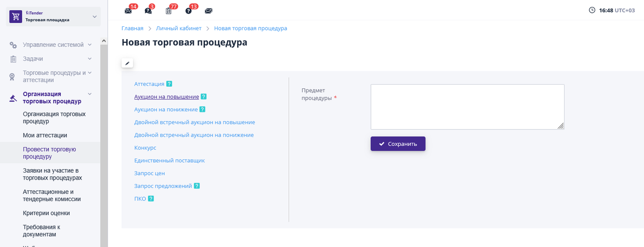Open Критерии оценки in the sidebar
The height and width of the screenshot is (247, 644).
[x=46, y=213]
